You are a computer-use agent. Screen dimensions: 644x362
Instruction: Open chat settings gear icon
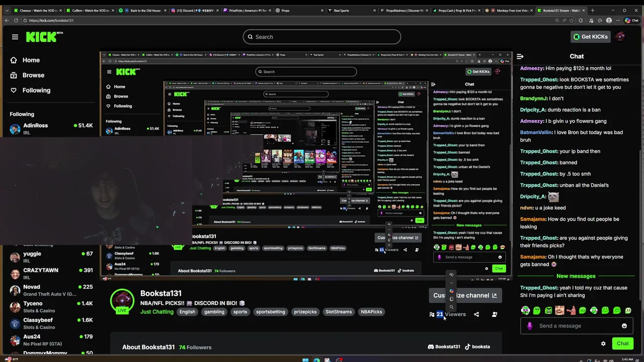point(603,343)
